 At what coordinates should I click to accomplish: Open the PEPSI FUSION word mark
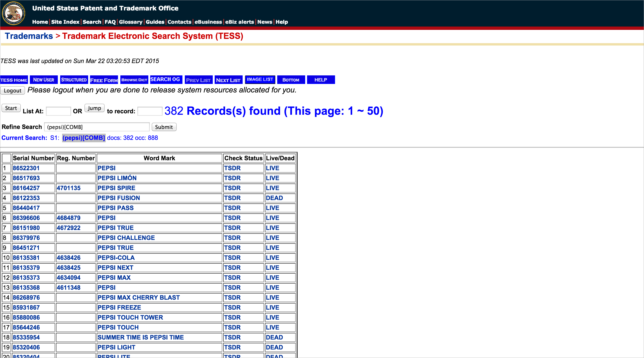click(x=119, y=198)
